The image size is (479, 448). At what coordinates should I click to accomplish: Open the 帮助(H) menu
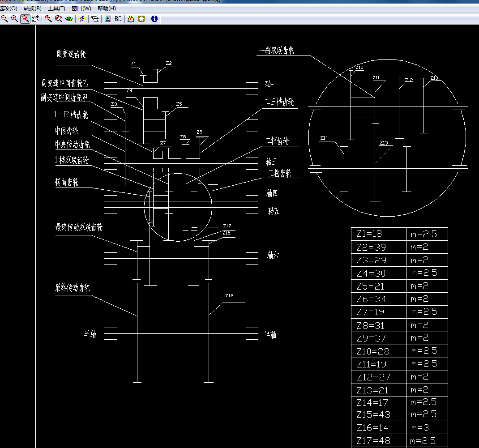click(107, 9)
